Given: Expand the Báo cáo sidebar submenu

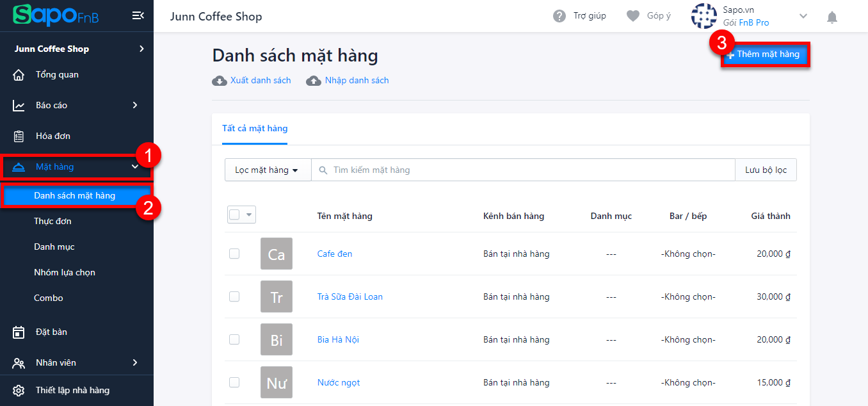Looking at the screenshot, I should click(135, 105).
